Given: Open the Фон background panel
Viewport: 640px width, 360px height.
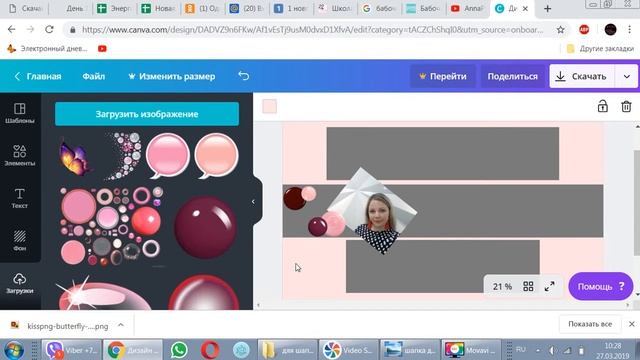Looking at the screenshot, I should (20, 240).
